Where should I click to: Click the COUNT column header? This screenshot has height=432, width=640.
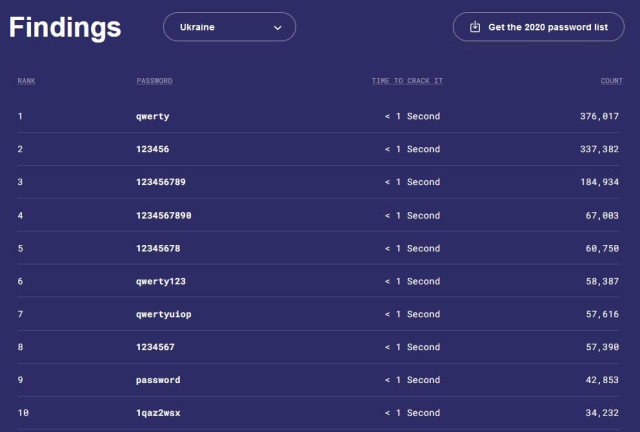pos(611,80)
